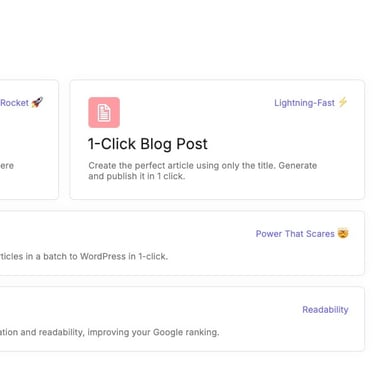
Task: Click the lightning bolt emoji
Action: coord(343,102)
